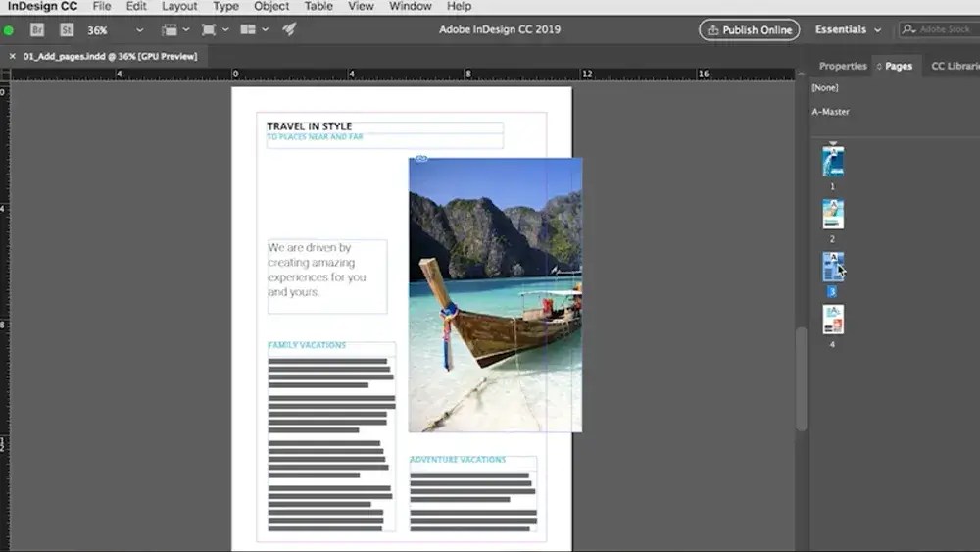Close the 01_Add_pages.indd document tab
The width and height of the screenshot is (980, 552).
12,56
